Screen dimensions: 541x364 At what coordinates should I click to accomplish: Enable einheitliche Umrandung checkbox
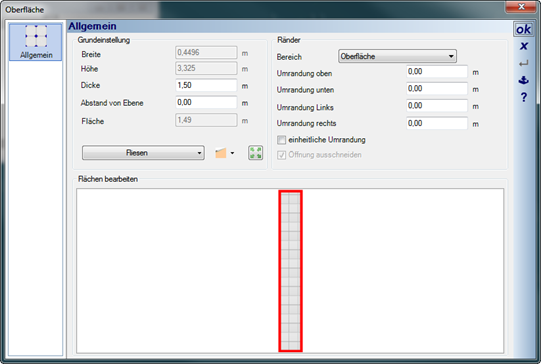tap(282, 140)
